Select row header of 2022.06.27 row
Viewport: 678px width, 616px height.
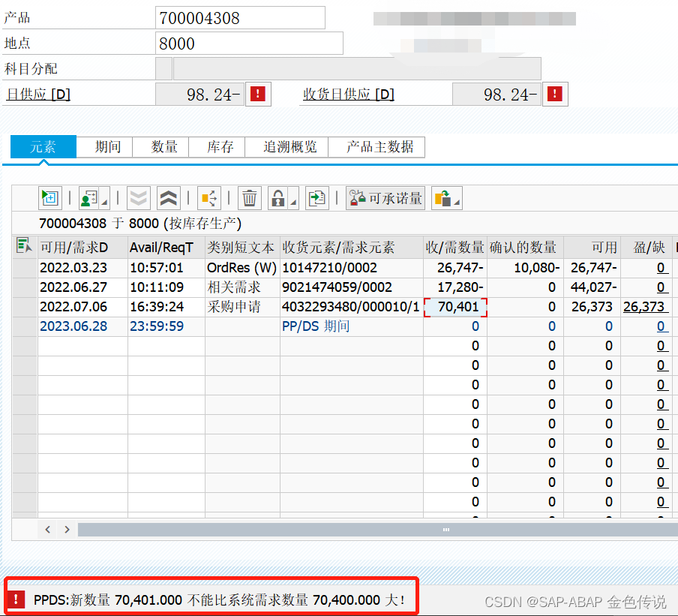(x=25, y=287)
